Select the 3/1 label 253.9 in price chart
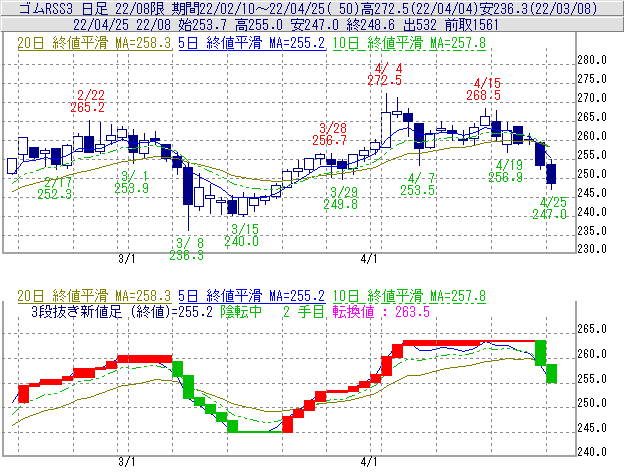Viewport: 624px width, 475px height. (x=132, y=188)
